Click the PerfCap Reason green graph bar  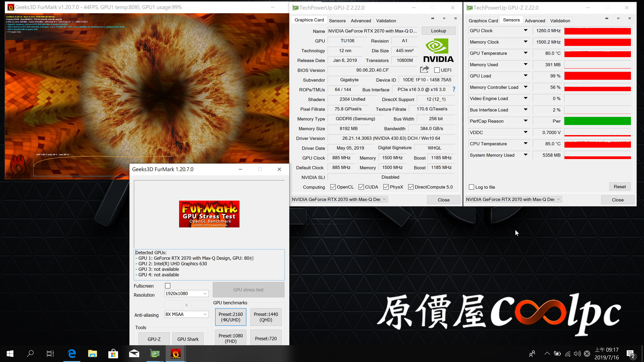tap(598, 121)
